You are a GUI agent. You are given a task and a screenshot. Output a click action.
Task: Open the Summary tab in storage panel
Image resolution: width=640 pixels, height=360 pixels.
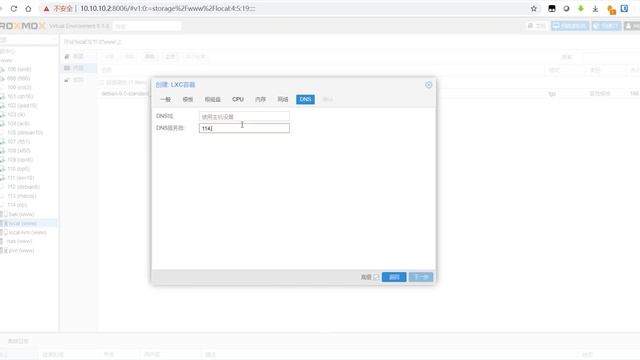[78, 56]
